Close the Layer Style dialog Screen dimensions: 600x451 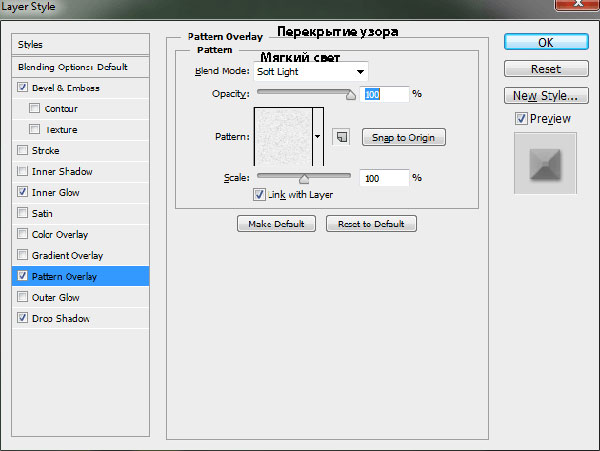click(577, 5)
